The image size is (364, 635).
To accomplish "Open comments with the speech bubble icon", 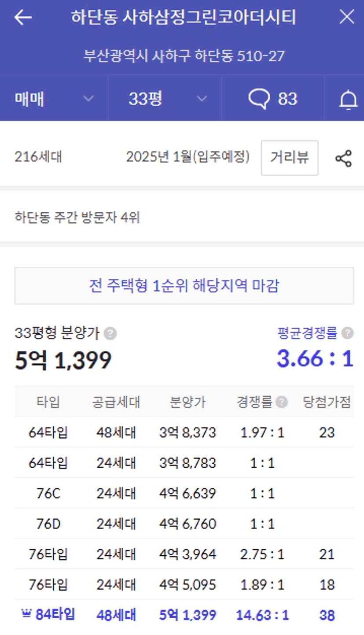I will pyautogui.click(x=259, y=99).
